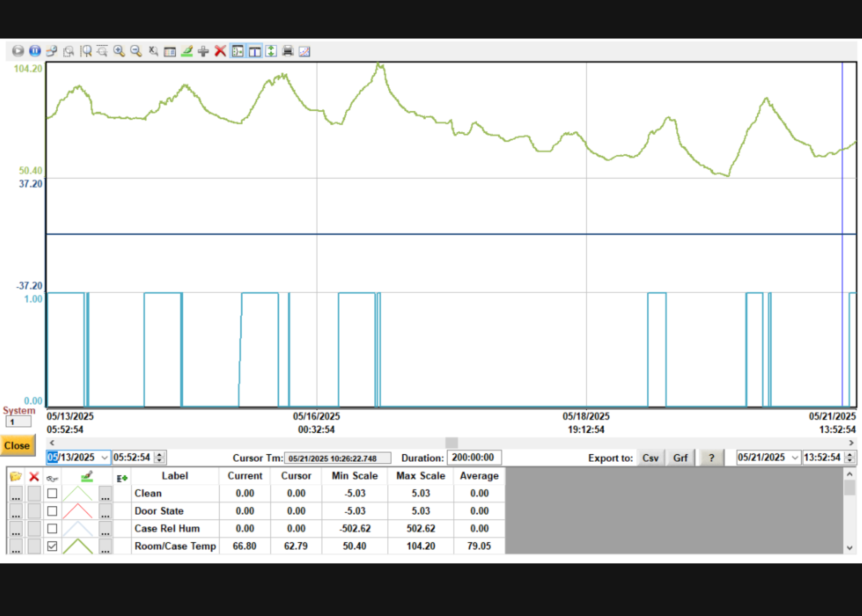Enable the Case Rel Hum checkbox
This screenshot has height=616, width=862.
pyautogui.click(x=52, y=528)
